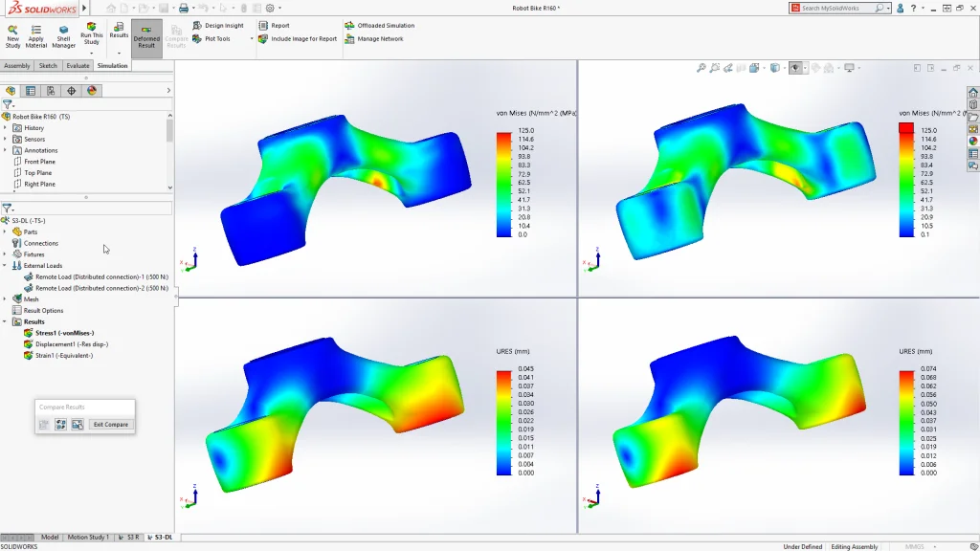Toggle the Hide/Show Items view button
This screenshot has width=980, height=551.
(x=795, y=68)
